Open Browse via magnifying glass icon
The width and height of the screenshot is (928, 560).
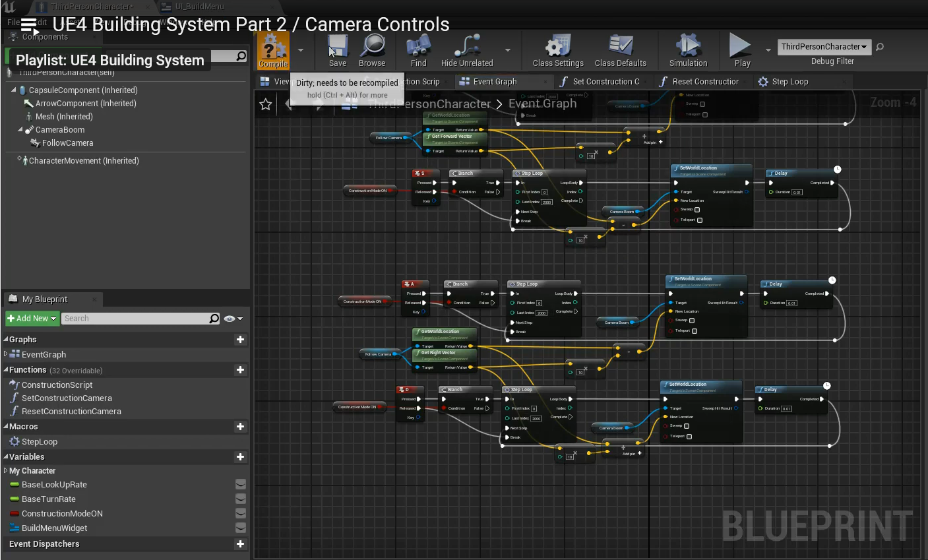pos(372,47)
